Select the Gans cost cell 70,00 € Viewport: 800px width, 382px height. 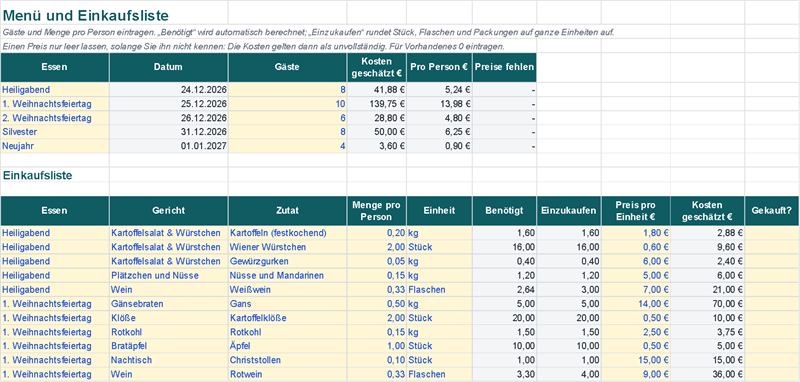(x=708, y=304)
